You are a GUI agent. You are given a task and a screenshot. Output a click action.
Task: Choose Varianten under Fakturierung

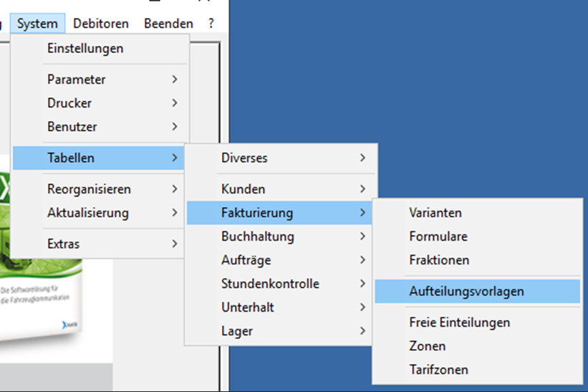435,213
